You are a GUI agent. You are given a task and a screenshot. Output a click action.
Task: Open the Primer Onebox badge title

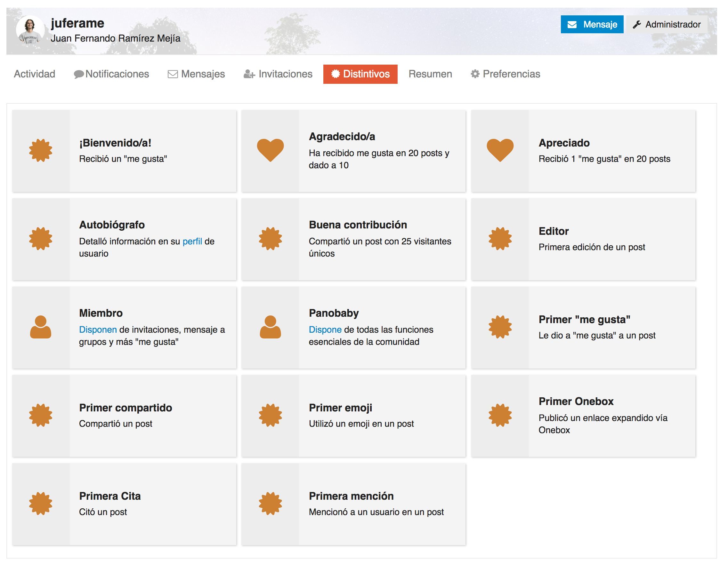[x=576, y=401]
